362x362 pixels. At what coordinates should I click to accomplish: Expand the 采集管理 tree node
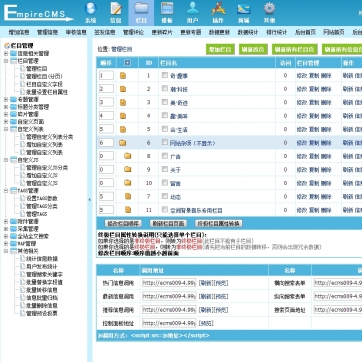pyautogui.click(x=6, y=229)
